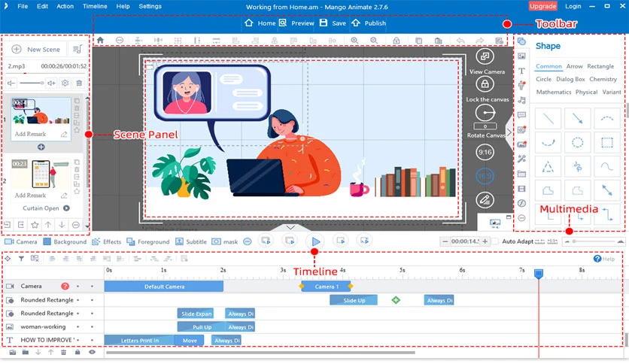Image resolution: width=629 pixels, height=364 pixels.
Task: Click the Login link
Action: click(x=573, y=6)
